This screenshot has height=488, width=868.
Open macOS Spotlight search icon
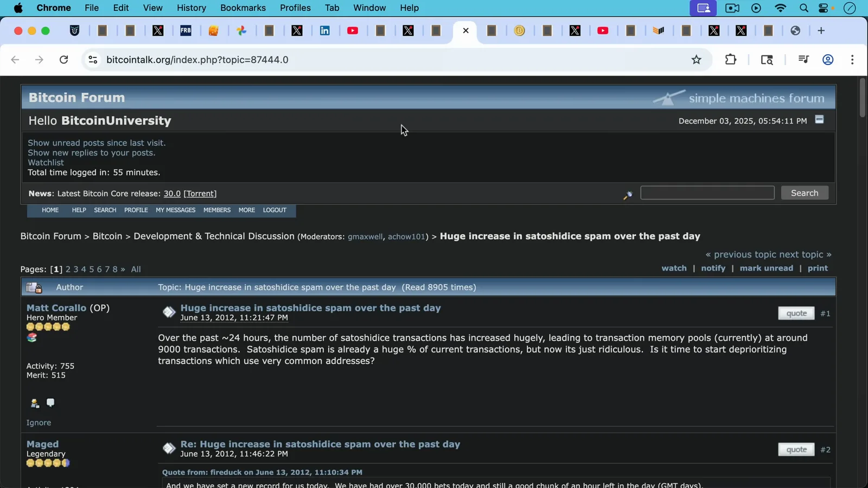[x=803, y=8]
